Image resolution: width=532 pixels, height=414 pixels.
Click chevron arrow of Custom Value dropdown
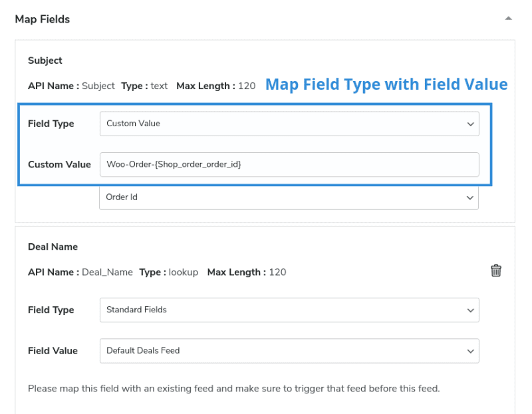coord(470,124)
